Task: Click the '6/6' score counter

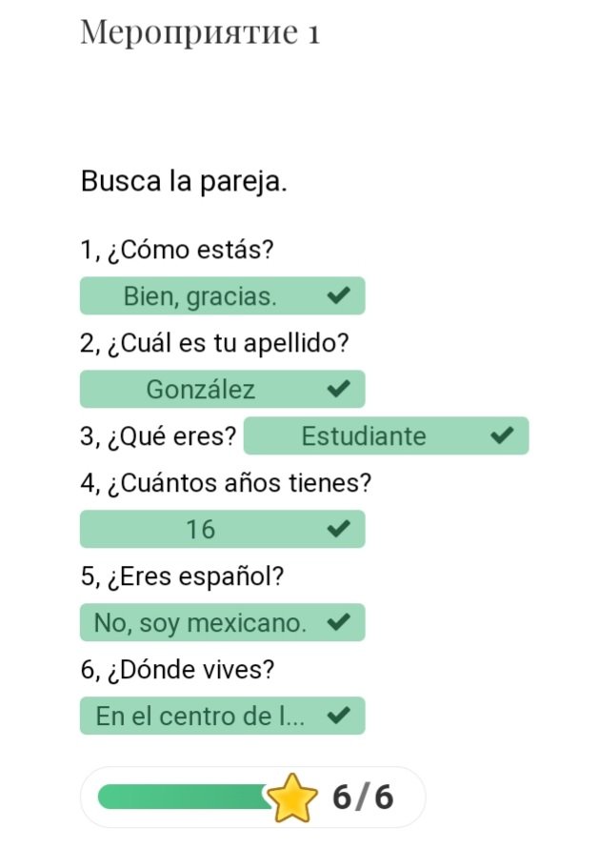Action: [x=362, y=797]
